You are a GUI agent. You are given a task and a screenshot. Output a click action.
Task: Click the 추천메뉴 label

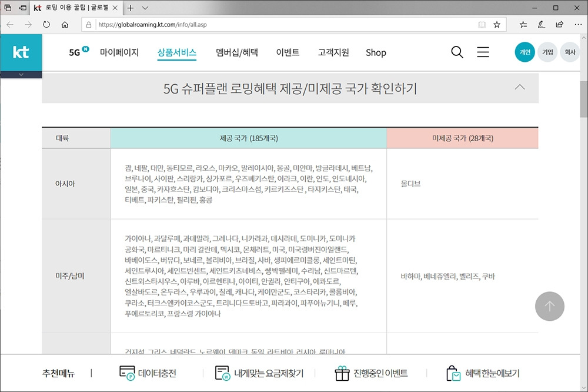(58, 373)
